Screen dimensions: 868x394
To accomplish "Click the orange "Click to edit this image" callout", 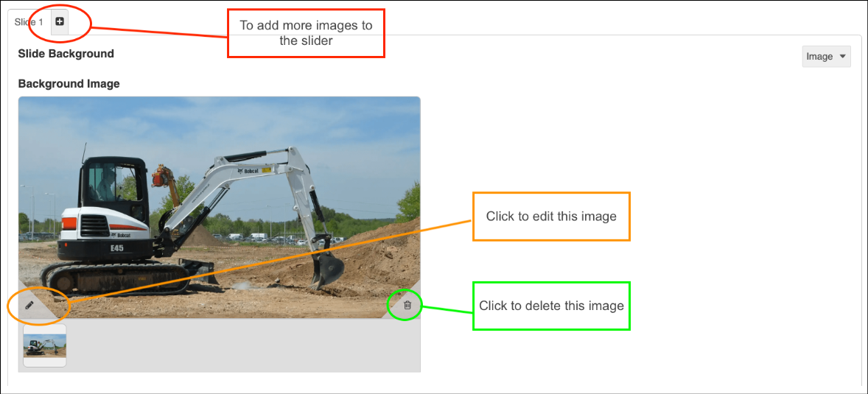I will click(x=551, y=217).
